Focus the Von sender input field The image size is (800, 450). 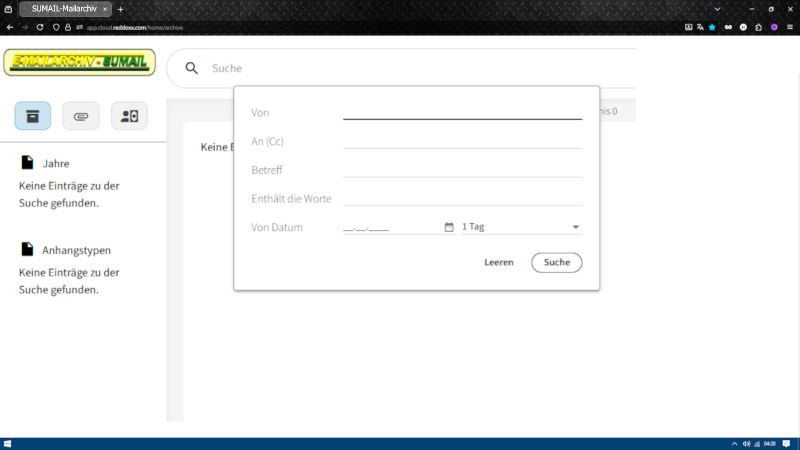tap(462, 112)
